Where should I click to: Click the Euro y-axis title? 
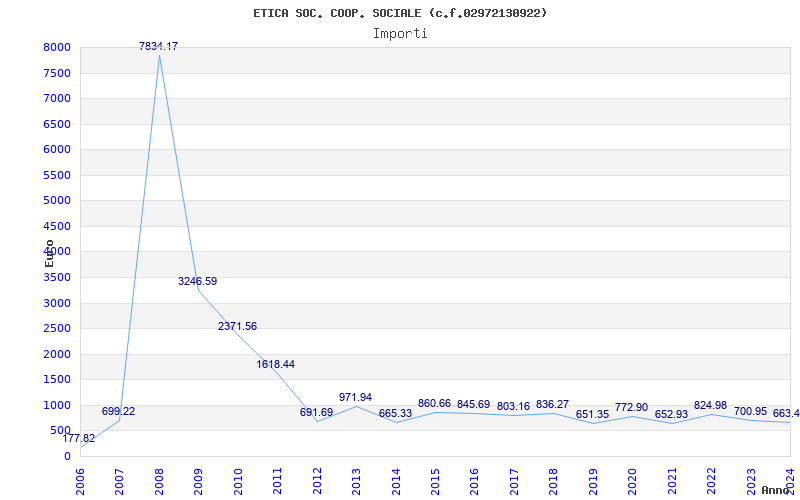(49, 253)
